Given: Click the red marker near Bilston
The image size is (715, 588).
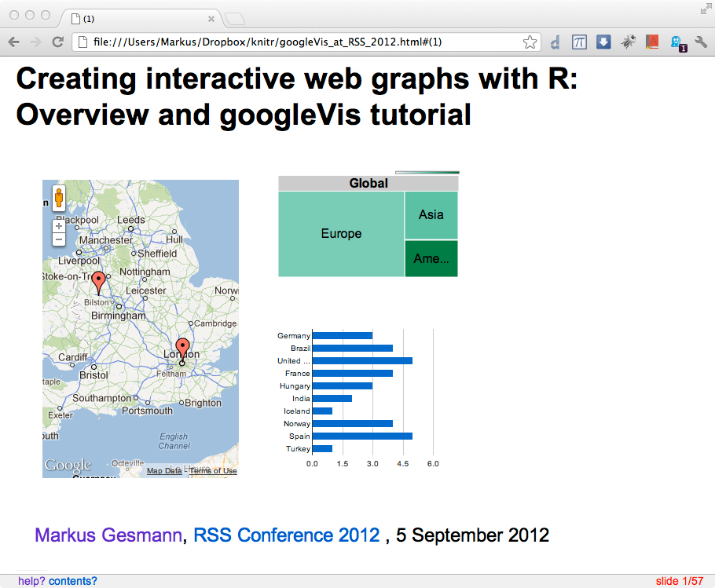Looking at the screenshot, I should (98, 283).
